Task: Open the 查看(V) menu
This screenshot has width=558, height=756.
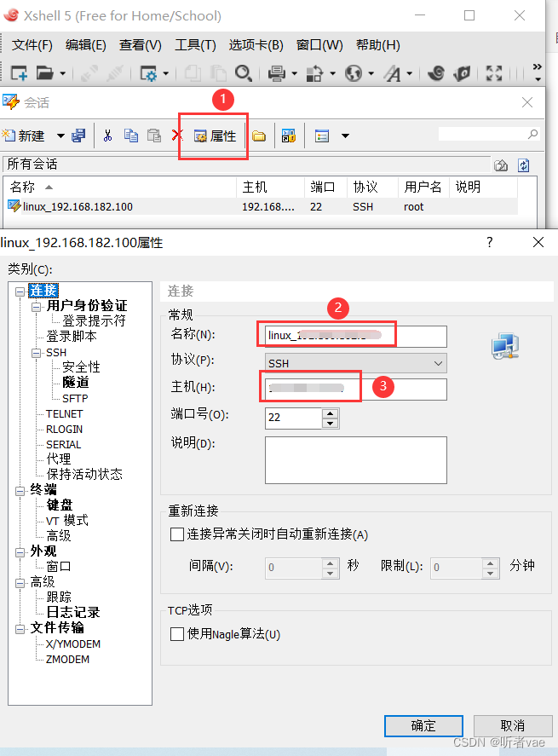Action: tap(141, 45)
